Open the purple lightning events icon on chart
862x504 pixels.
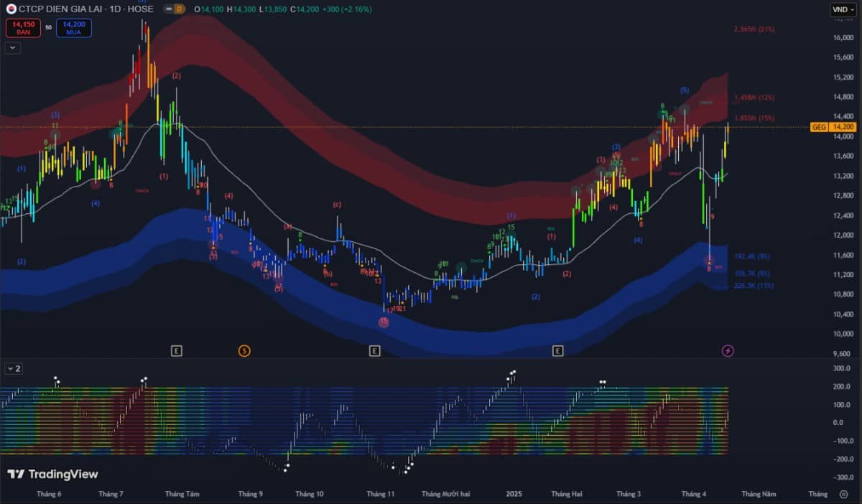click(x=726, y=351)
